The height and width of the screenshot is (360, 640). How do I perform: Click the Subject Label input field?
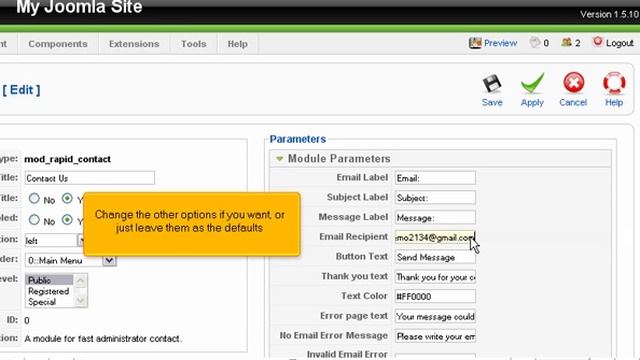click(x=435, y=198)
